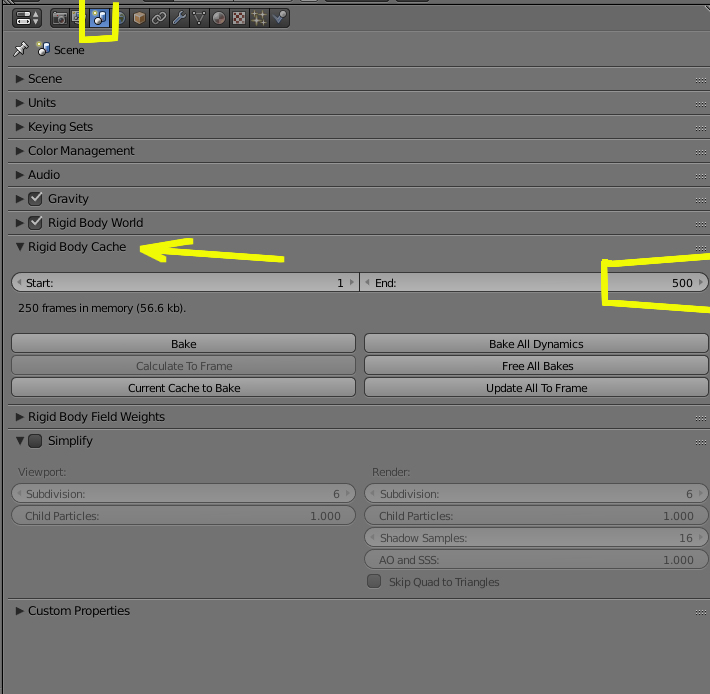Click the Viewport: column label

pos(42,472)
